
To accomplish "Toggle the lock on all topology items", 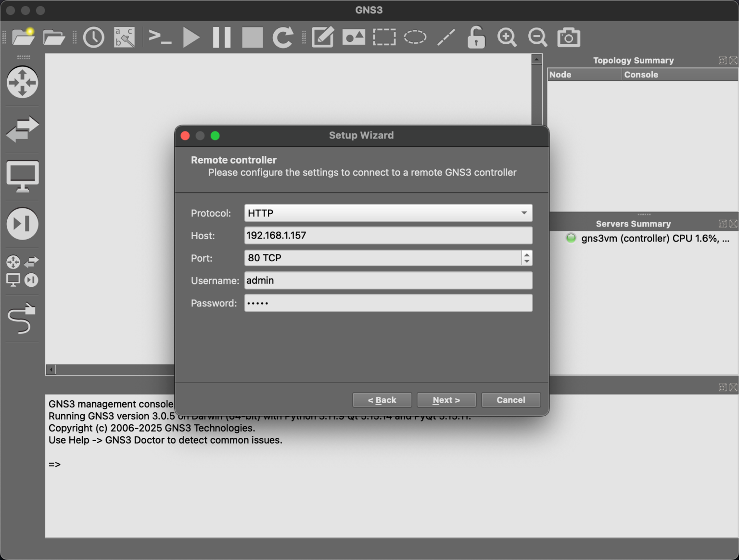I will point(476,37).
